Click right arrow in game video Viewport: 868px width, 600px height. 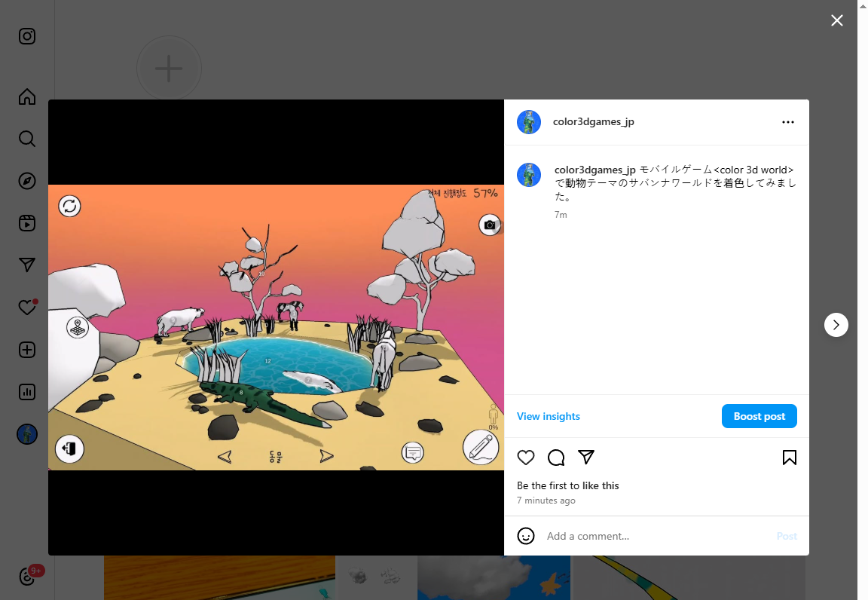[x=326, y=456]
